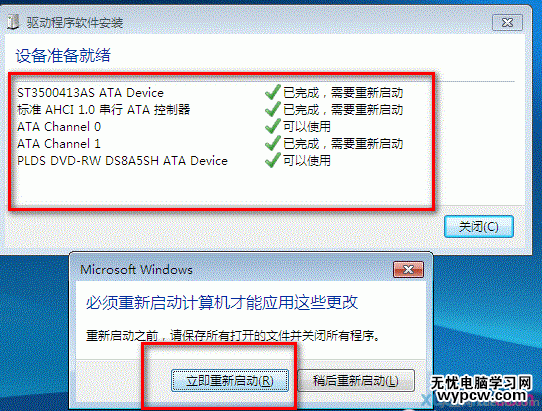Click the driver installation window title icon

pyautogui.click(x=13, y=22)
